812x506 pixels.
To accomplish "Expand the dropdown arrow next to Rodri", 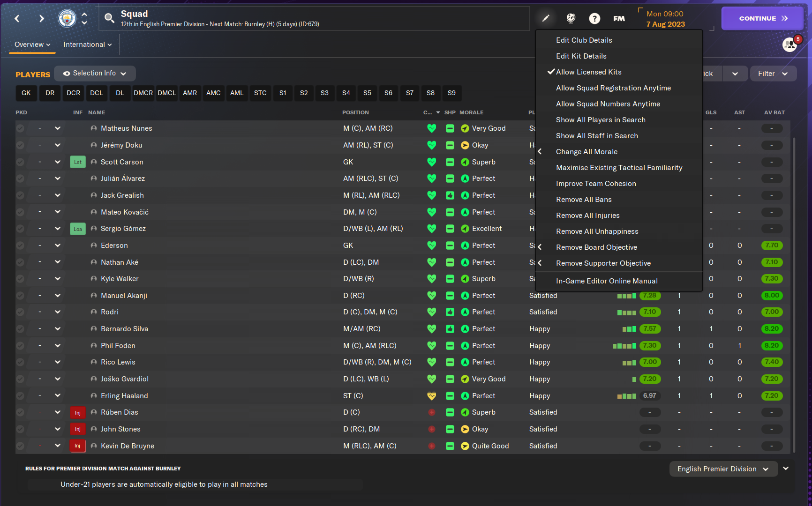I will [57, 312].
